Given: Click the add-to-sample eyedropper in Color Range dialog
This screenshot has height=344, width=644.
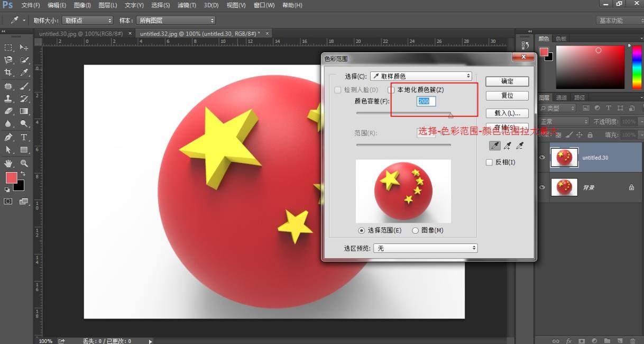Looking at the screenshot, I should click(x=508, y=146).
